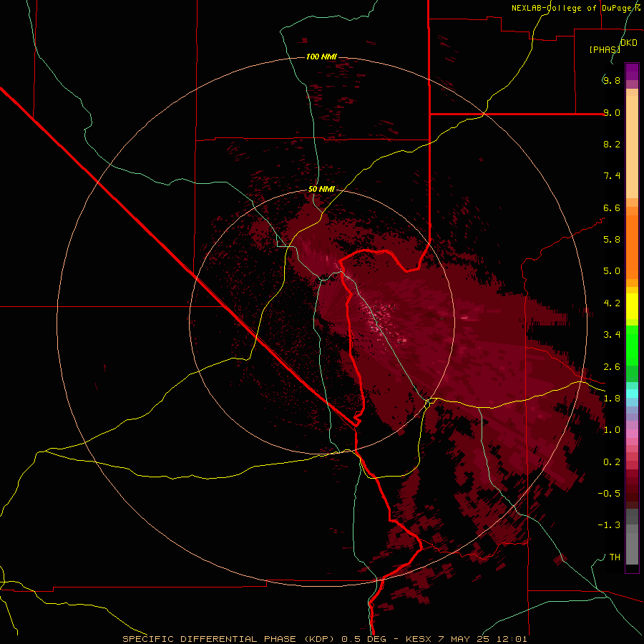644x644 pixels.
Task: Click the 1.0 scale value
Action: [612, 430]
